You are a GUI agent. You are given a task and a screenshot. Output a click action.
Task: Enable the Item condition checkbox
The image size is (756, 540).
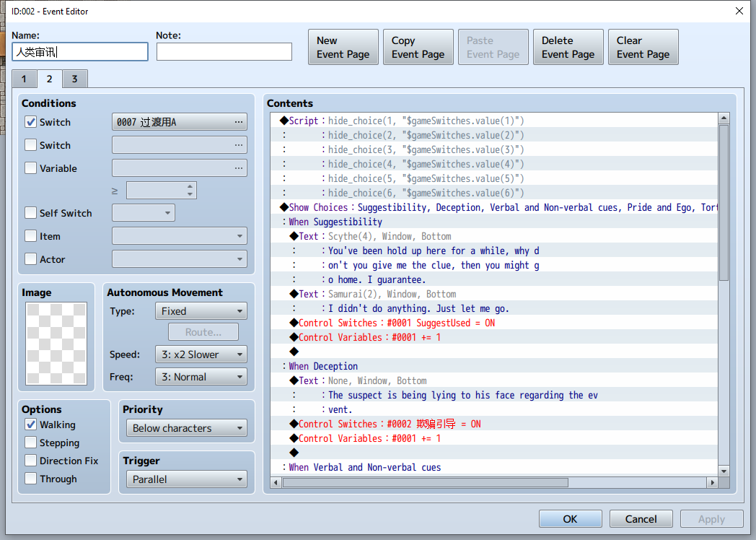pyautogui.click(x=31, y=236)
